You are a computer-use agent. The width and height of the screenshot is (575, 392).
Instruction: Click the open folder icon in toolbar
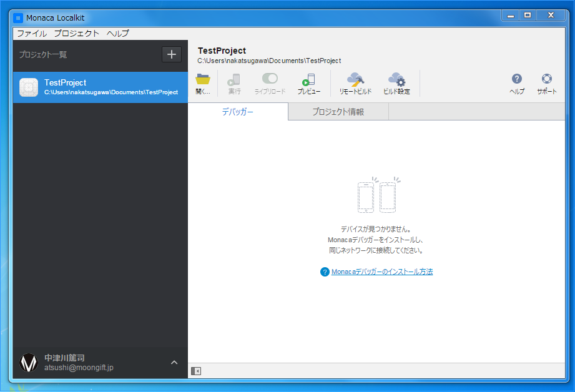tap(203, 81)
